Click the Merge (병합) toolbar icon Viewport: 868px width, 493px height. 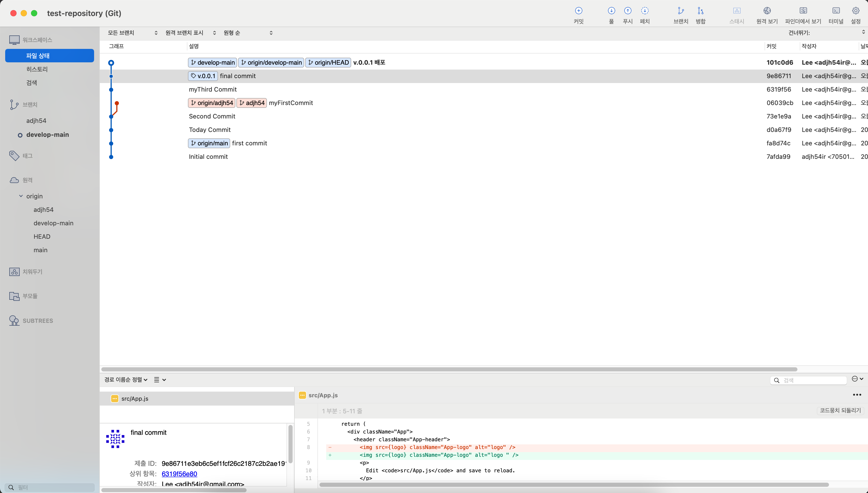(x=700, y=11)
